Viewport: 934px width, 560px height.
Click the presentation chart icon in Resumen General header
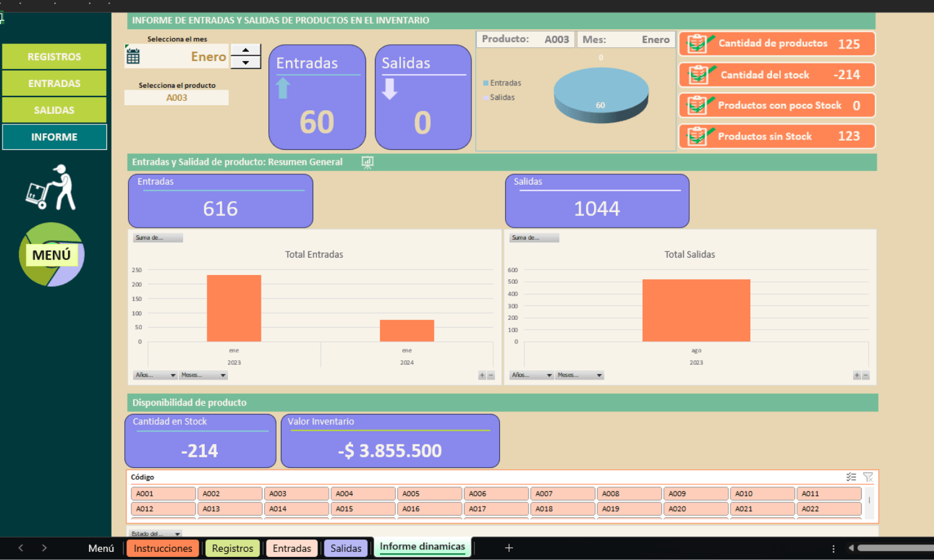coord(367,162)
